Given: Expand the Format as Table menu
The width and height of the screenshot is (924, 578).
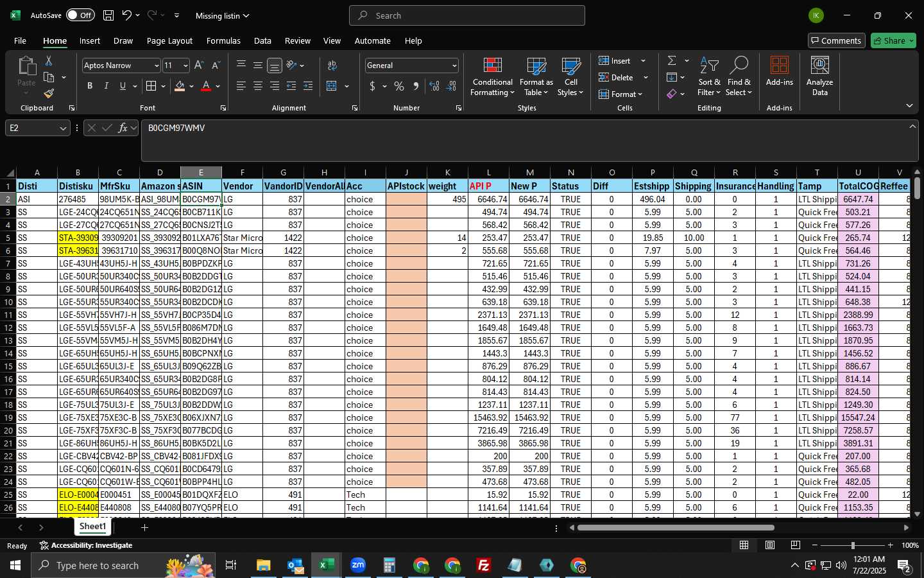Looking at the screenshot, I should (536, 76).
